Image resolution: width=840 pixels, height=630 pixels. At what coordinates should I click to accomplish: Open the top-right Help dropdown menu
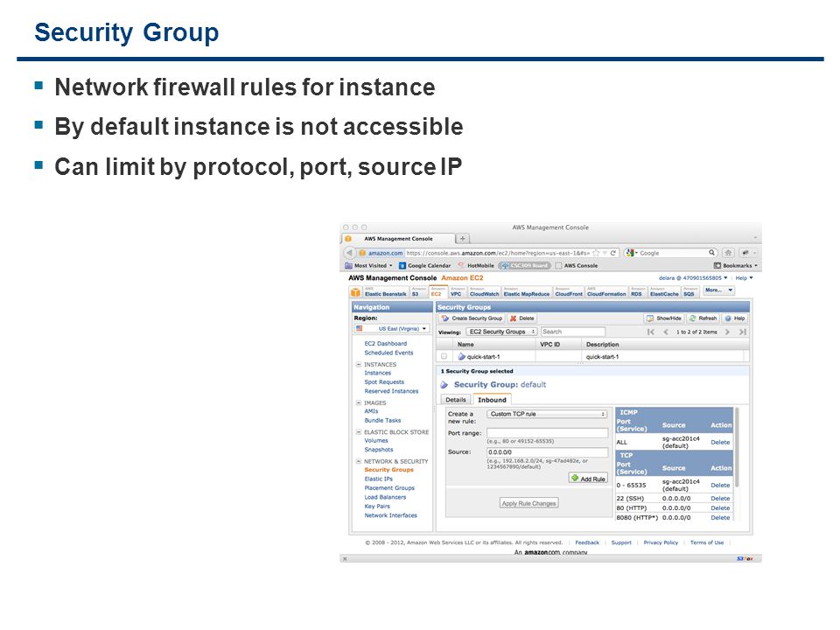pyautogui.click(x=744, y=278)
